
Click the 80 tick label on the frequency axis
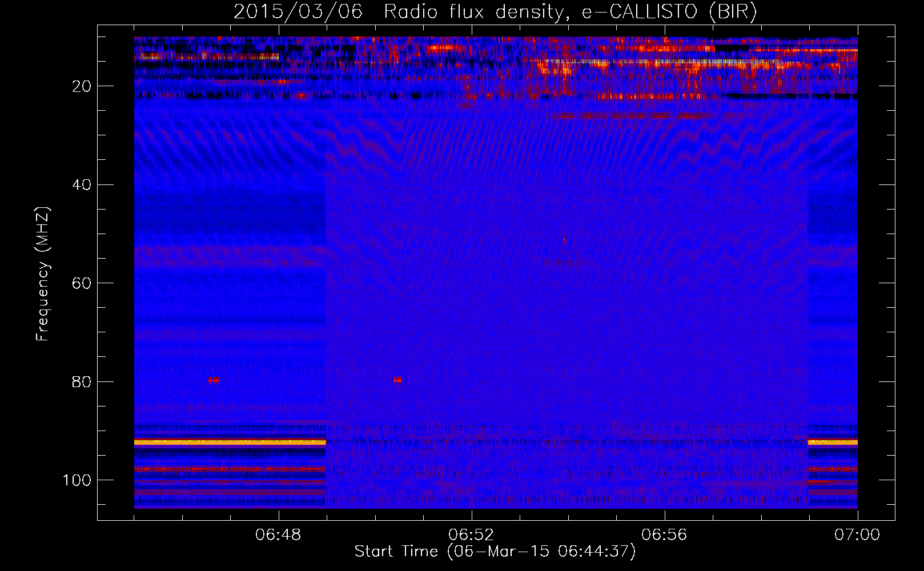point(82,381)
